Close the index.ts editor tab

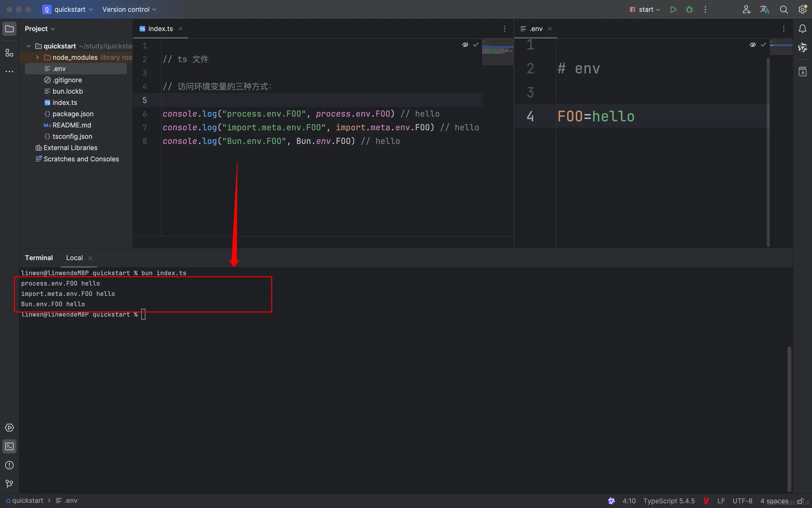click(x=180, y=29)
